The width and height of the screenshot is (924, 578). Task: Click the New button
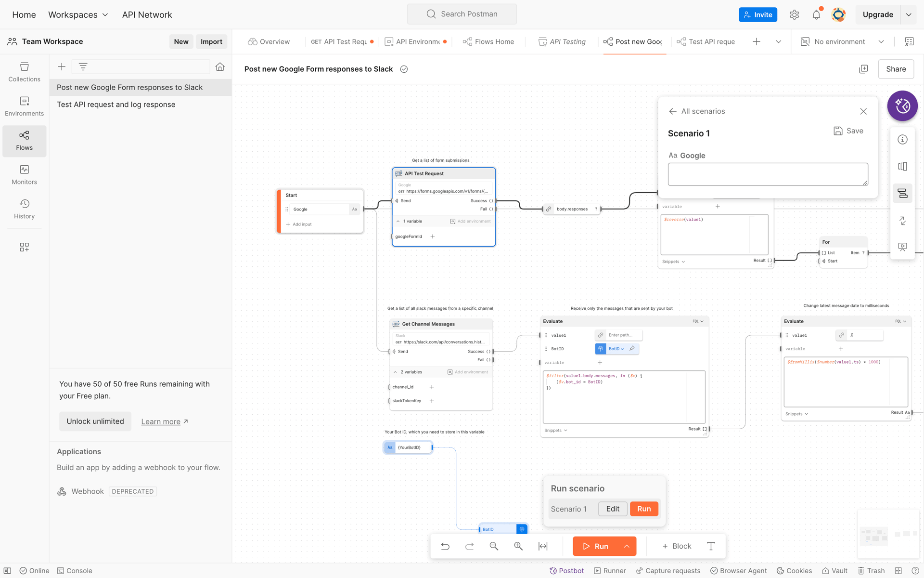[x=181, y=42]
